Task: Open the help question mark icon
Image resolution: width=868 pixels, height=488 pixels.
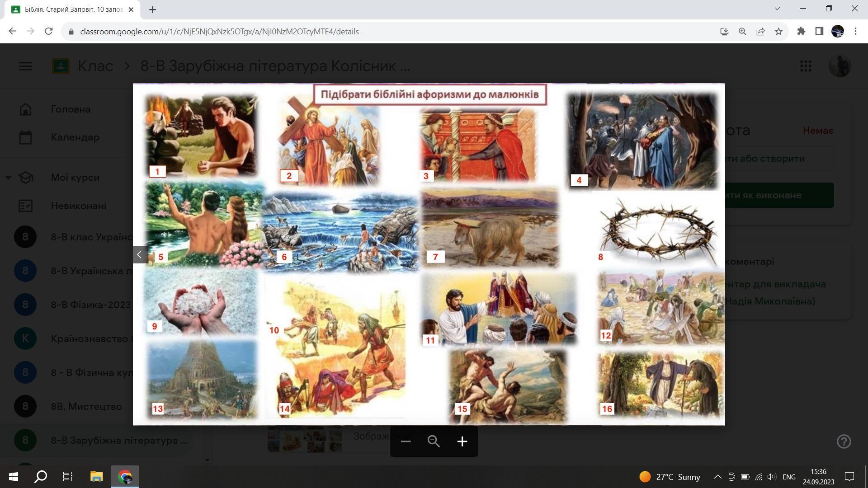Action: (x=844, y=441)
